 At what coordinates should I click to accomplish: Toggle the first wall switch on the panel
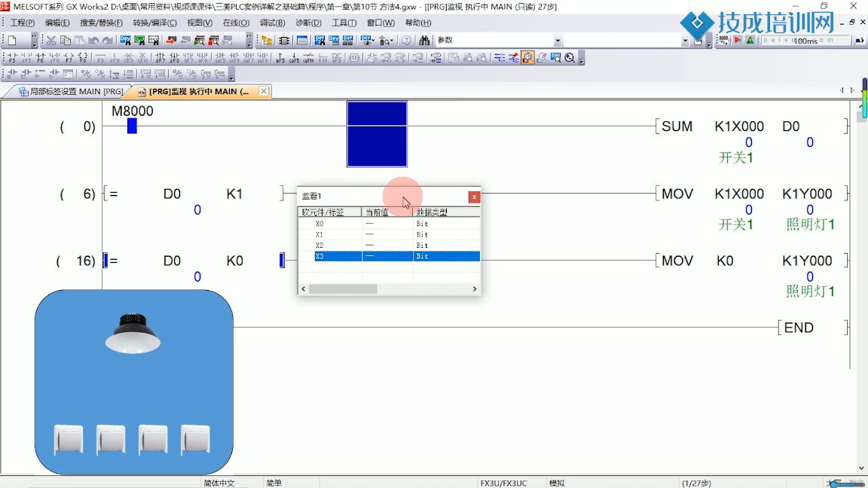click(69, 439)
